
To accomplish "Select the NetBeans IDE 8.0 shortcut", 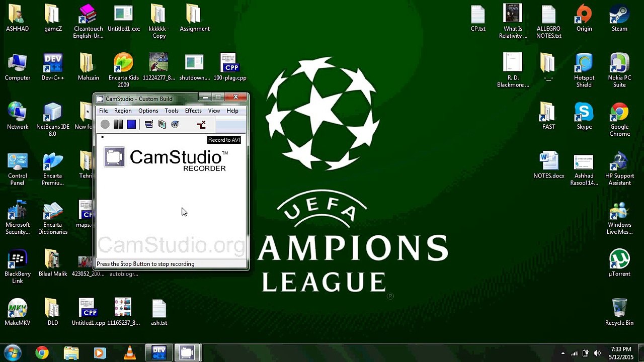I will point(53,120).
